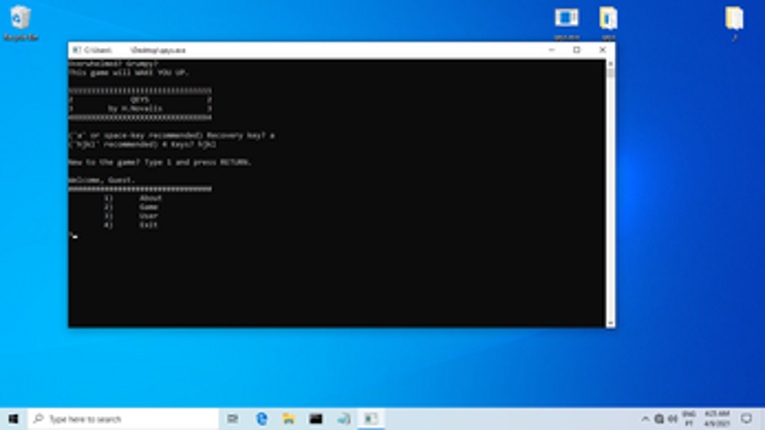Click the console window's title bar icon
The height and width of the screenshot is (430, 765).
(x=76, y=50)
